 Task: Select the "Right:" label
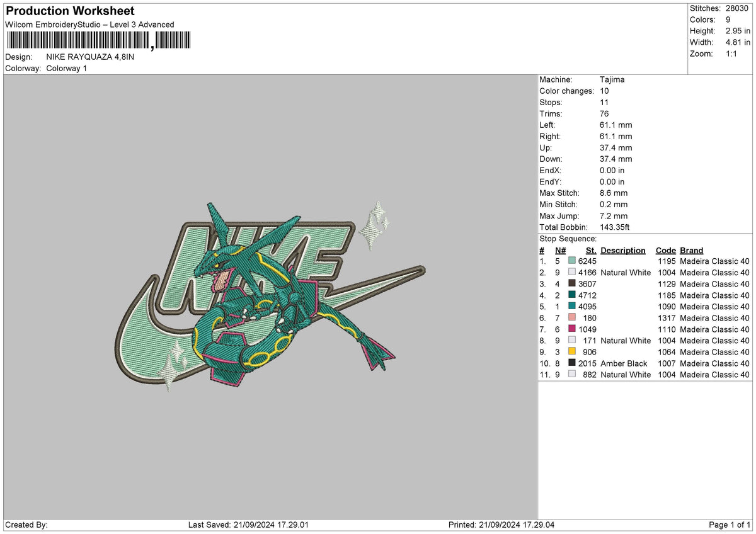pos(550,137)
